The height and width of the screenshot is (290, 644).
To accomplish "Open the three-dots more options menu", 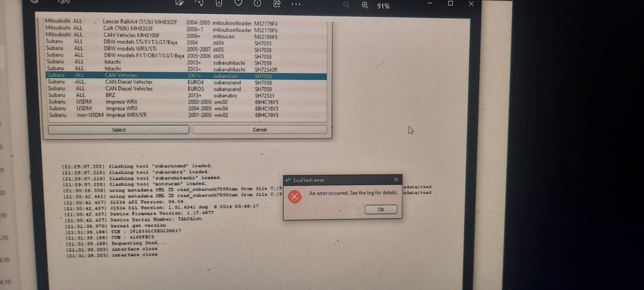I will (296, 4).
